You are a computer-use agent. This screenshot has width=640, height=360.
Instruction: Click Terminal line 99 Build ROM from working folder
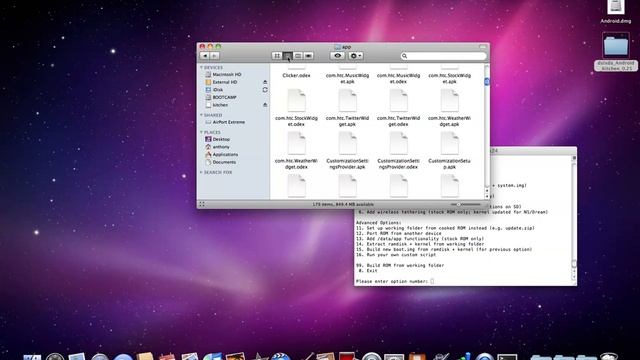click(400, 265)
